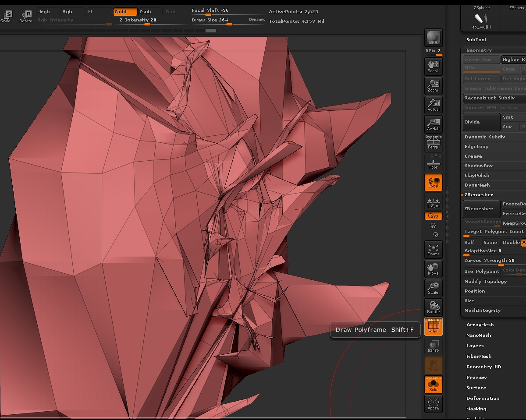Switch the view to AAHalf mode
This screenshot has width=526, height=420.
tap(434, 124)
